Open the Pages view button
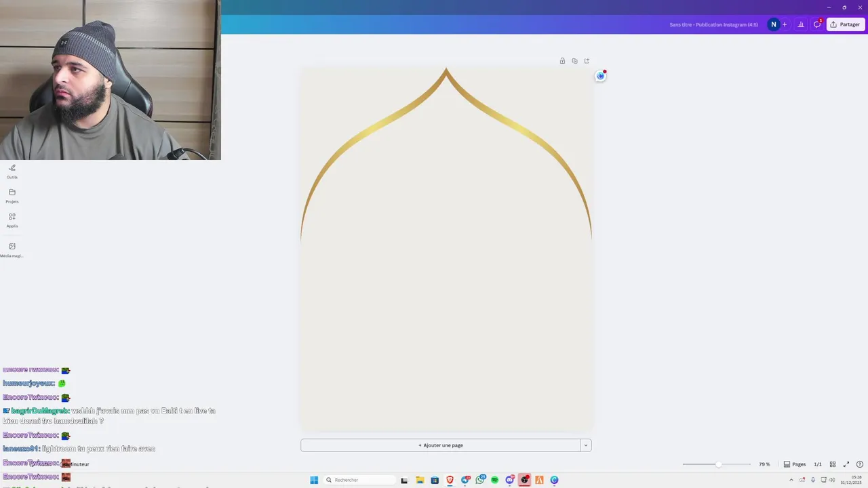The width and height of the screenshot is (868, 488). click(x=795, y=464)
